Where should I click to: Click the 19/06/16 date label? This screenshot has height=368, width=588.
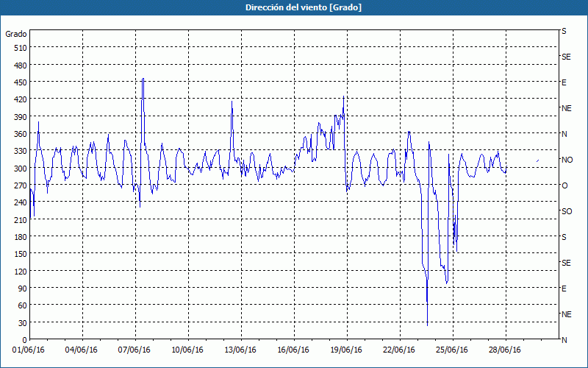coord(346,350)
